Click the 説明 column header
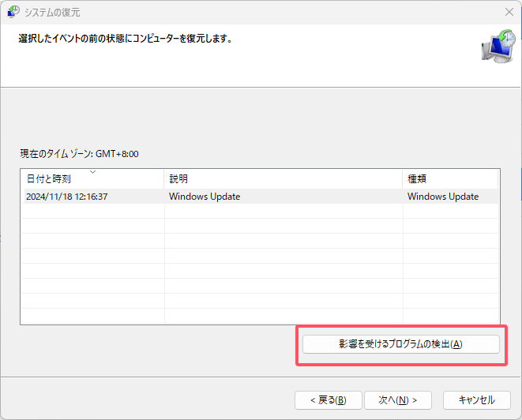 284,179
